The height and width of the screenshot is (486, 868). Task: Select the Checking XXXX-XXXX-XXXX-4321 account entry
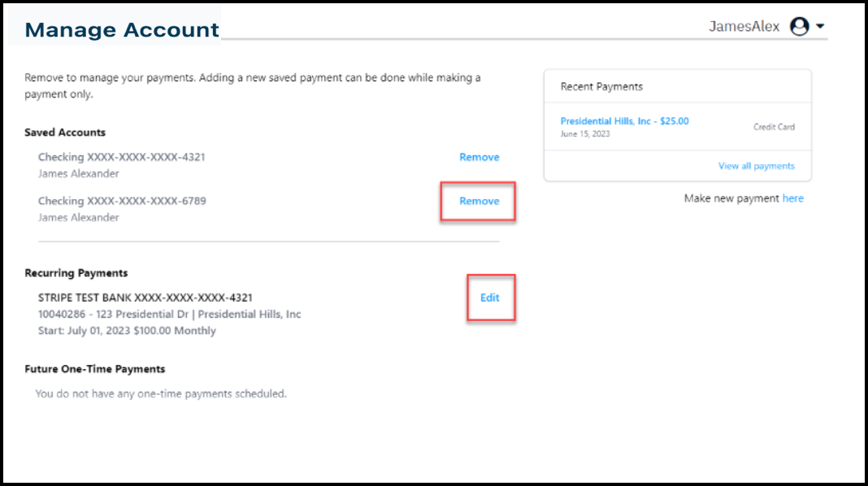pyautogui.click(x=122, y=157)
